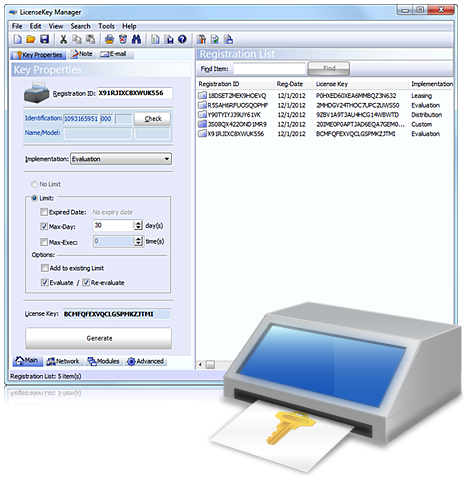Click the folder icon of row 18DSET2MEK9HOEVQ

(x=202, y=96)
